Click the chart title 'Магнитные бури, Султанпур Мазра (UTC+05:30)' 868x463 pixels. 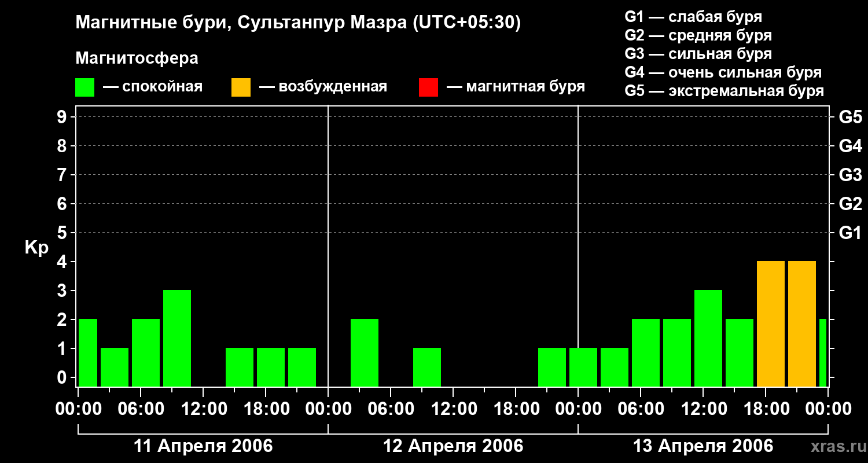[298, 23]
